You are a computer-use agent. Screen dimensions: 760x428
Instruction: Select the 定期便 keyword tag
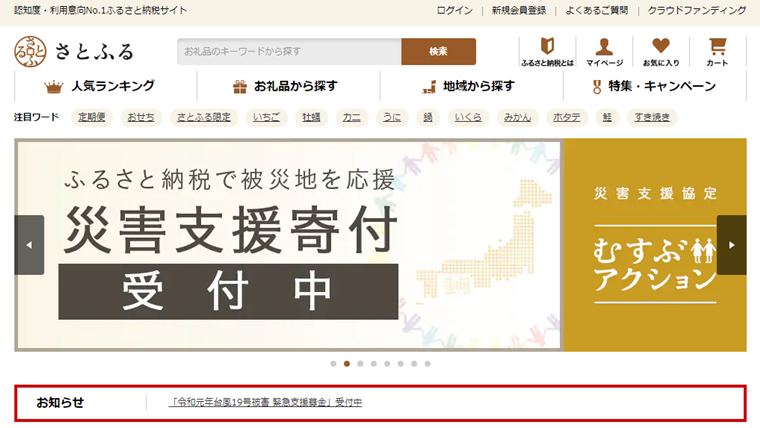click(92, 117)
